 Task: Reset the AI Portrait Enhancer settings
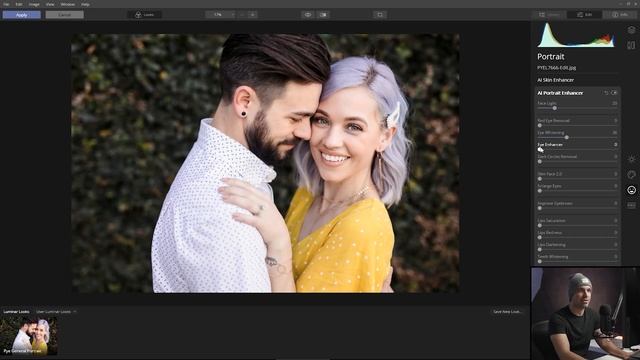[606, 93]
